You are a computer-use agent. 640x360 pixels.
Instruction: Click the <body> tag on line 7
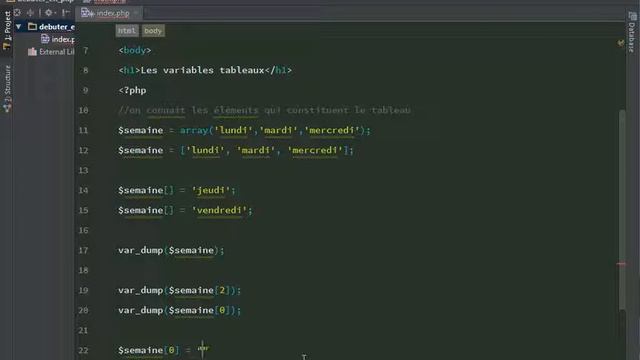[x=135, y=50]
